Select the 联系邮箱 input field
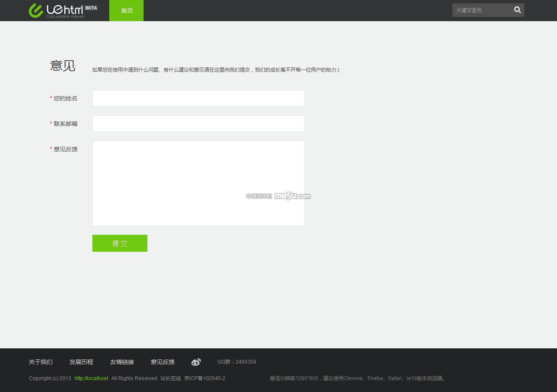Image resolution: width=557 pixels, height=392 pixels. click(x=198, y=124)
